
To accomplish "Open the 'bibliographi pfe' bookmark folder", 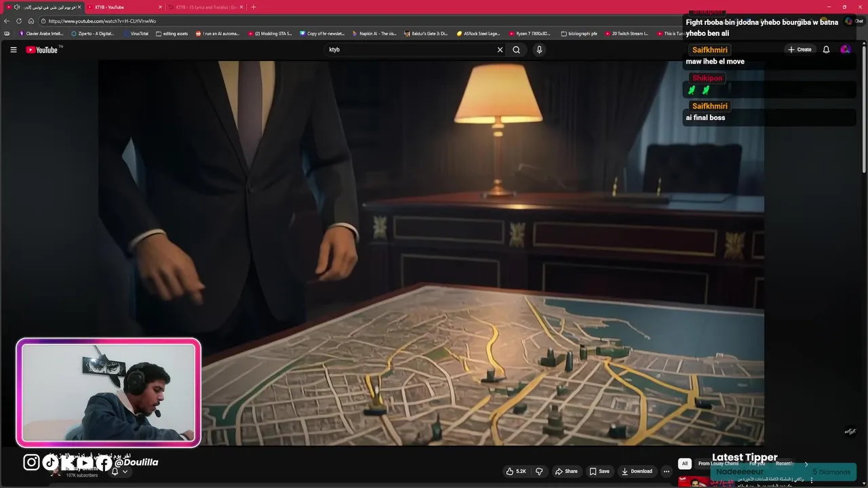I will [x=579, y=33].
